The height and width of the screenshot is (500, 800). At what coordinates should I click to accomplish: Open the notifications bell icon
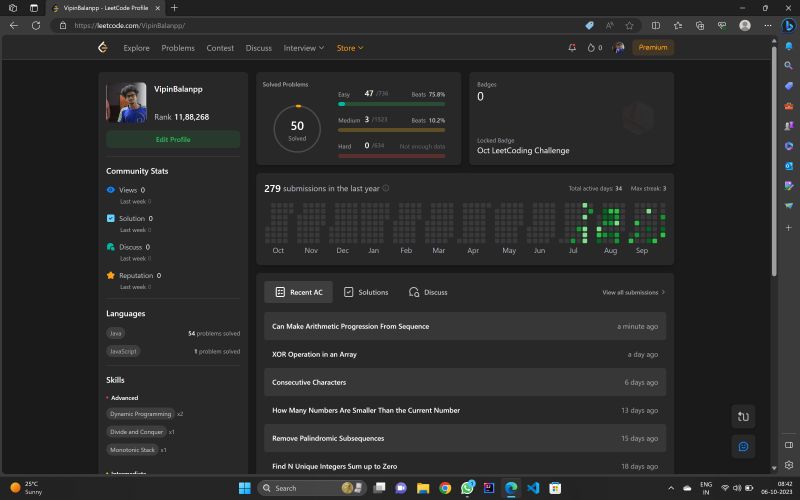point(572,47)
